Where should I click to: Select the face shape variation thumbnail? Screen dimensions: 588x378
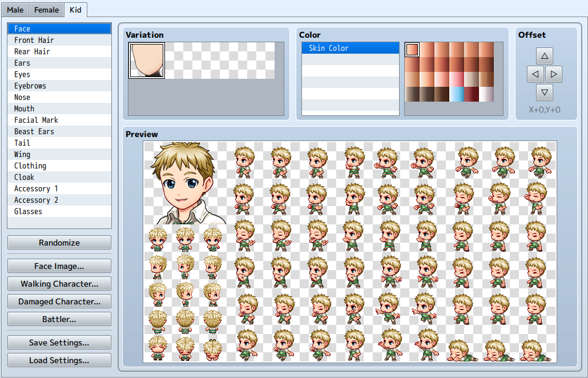(147, 61)
